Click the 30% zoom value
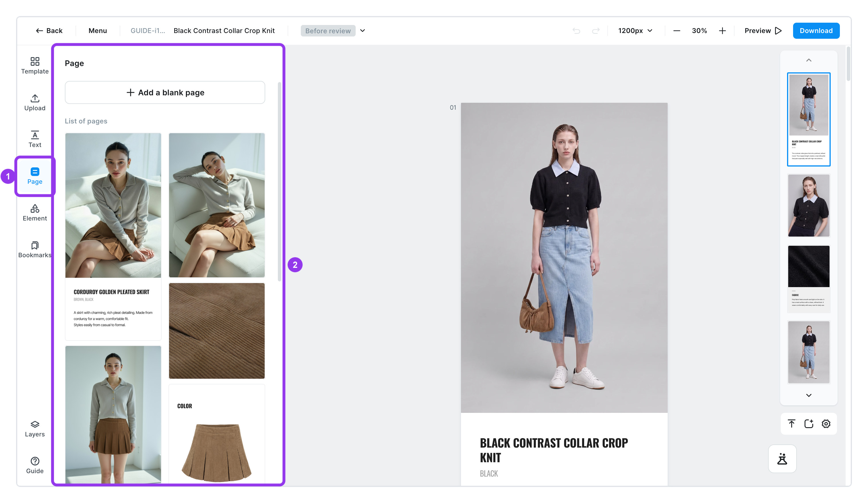868x503 pixels. (x=699, y=31)
